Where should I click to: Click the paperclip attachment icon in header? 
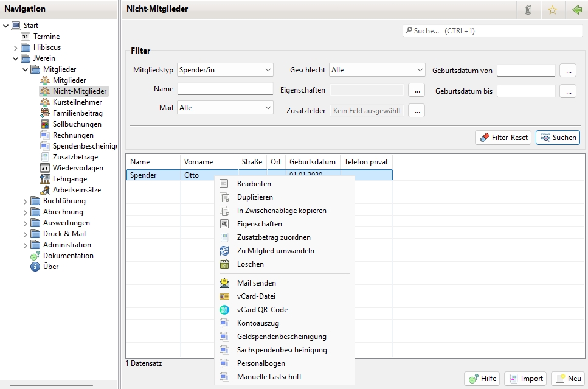528,10
